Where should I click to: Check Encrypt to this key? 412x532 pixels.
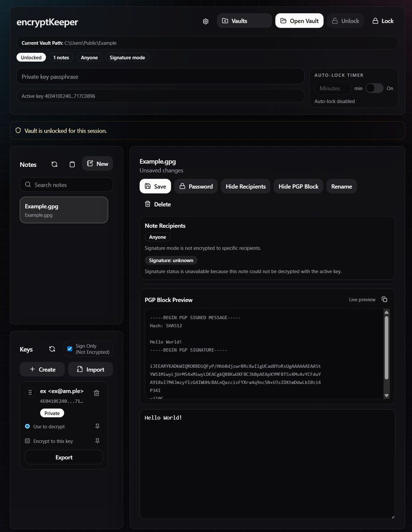pyautogui.click(x=27, y=441)
